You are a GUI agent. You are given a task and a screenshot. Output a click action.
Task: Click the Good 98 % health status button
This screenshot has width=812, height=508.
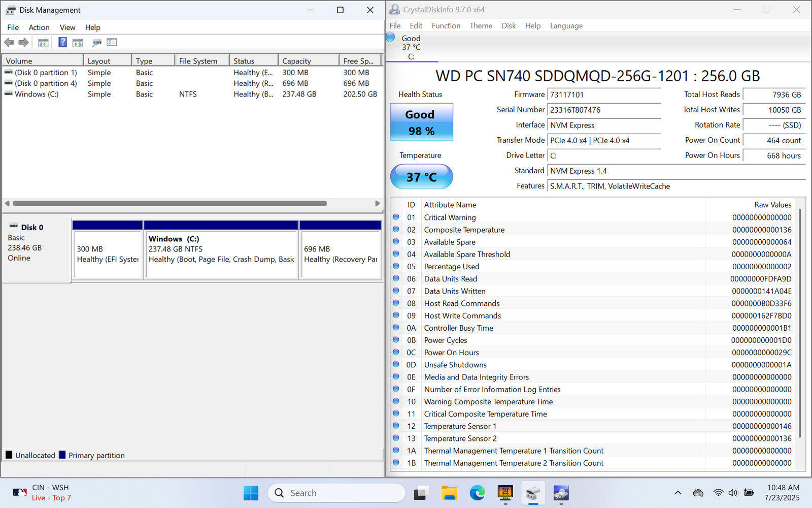click(421, 122)
